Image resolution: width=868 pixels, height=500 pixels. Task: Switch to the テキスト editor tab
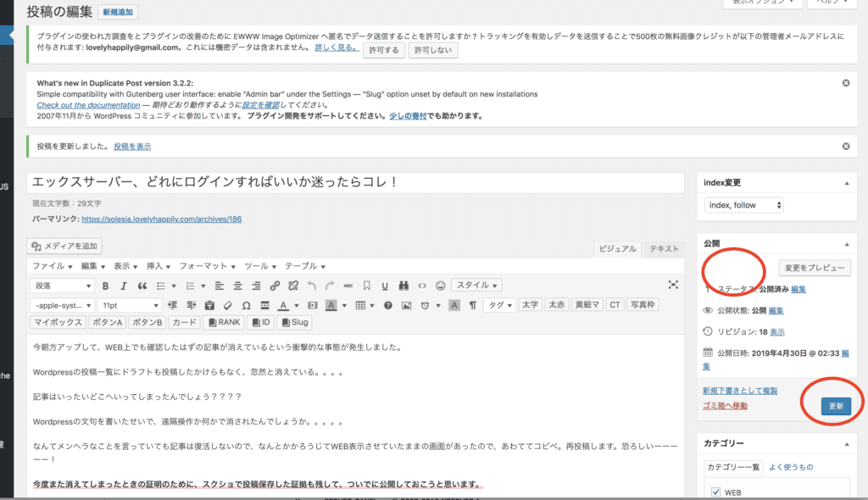(664, 248)
